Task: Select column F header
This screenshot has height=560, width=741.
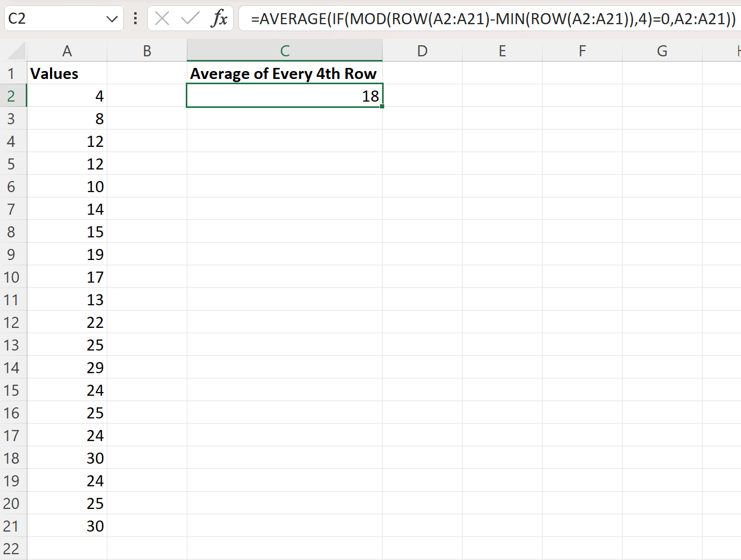Action: tap(582, 50)
